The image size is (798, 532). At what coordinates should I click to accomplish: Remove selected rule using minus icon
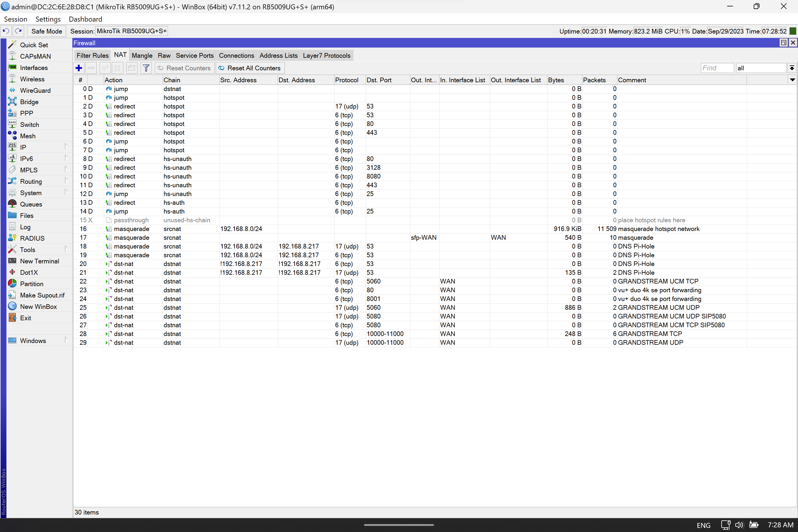point(91,68)
